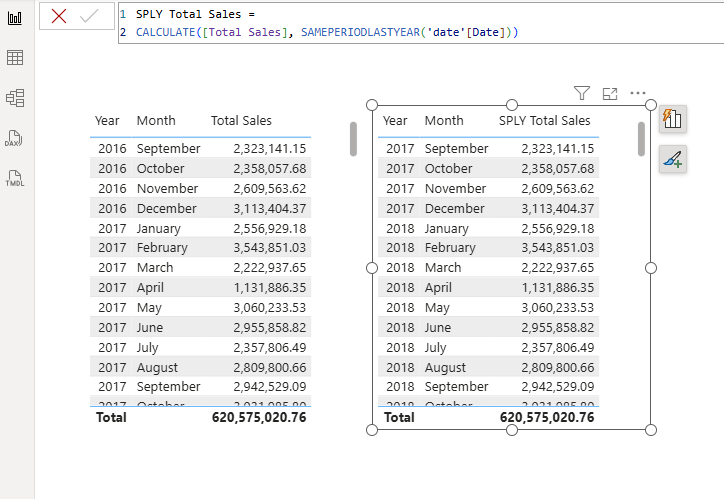The width and height of the screenshot is (724, 499).
Task: Click the Year header in left table
Action: [x=107, y=120]
